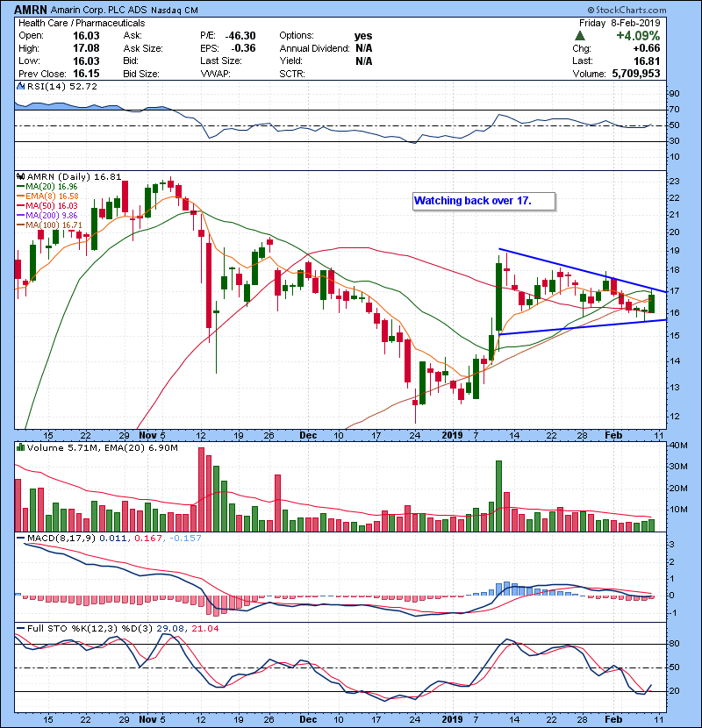This screenshot has height=728, width=702.
Task: Click the MACD line value 0.011
Action: [x=112, y=539]
